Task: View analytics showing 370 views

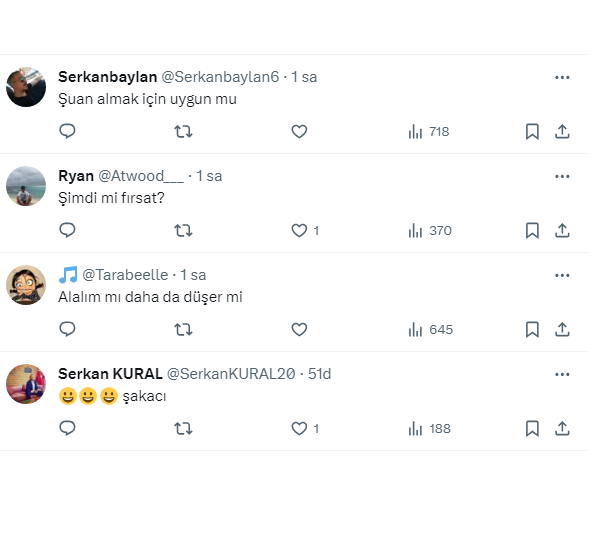Action: 430,230
